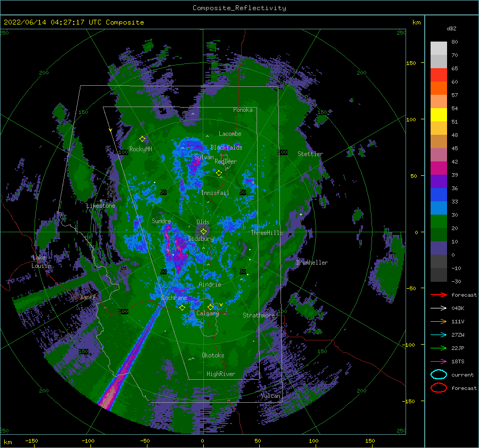
Task: Click the Limestone label
Action: (101, 206)
